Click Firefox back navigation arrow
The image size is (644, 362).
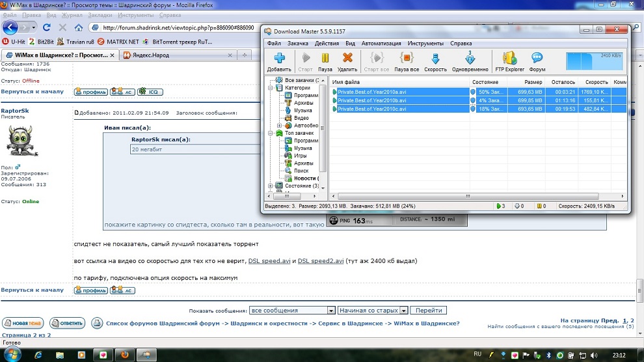(10, 27)
